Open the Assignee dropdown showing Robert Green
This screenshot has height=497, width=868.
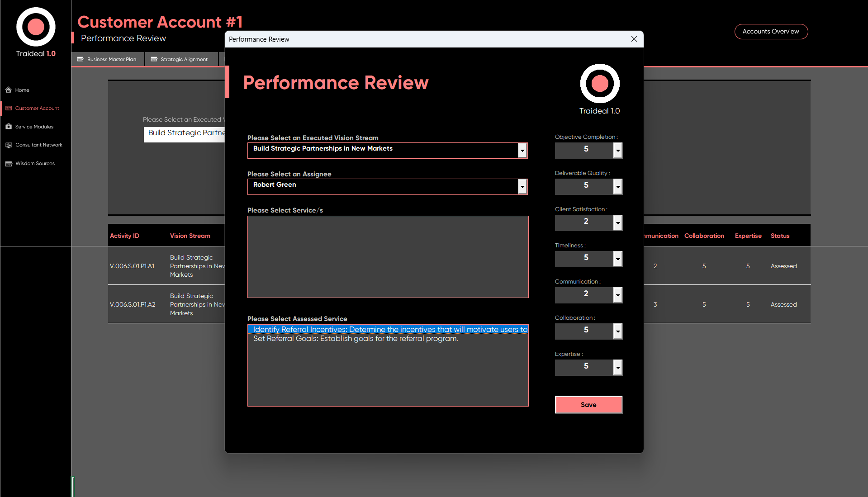(522, 187)
